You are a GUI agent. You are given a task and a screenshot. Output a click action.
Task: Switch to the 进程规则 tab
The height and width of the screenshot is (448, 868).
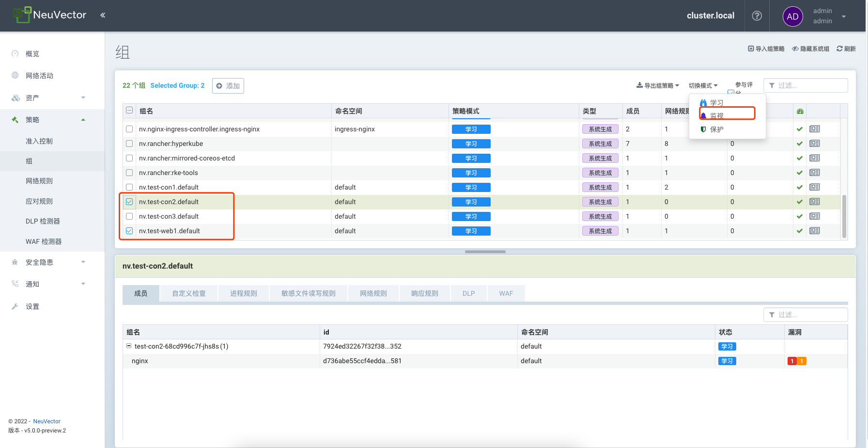pos(243,293)
